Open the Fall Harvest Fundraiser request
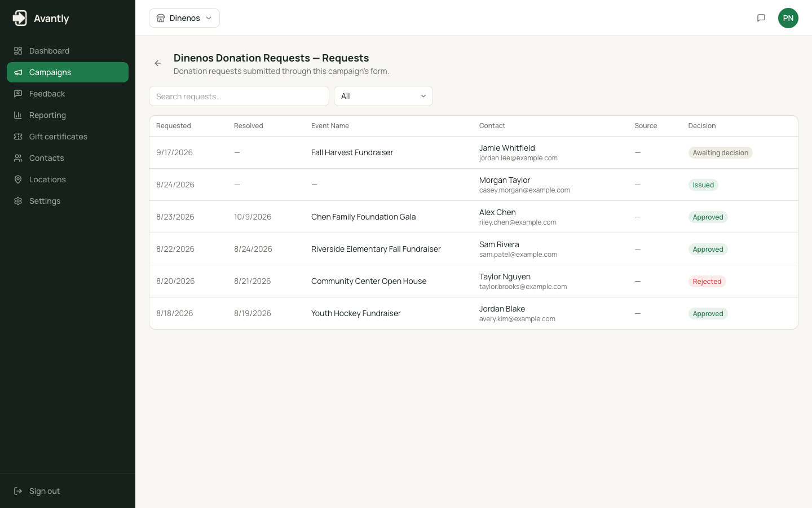Screen dimensions: 812x508 point(474,152)
